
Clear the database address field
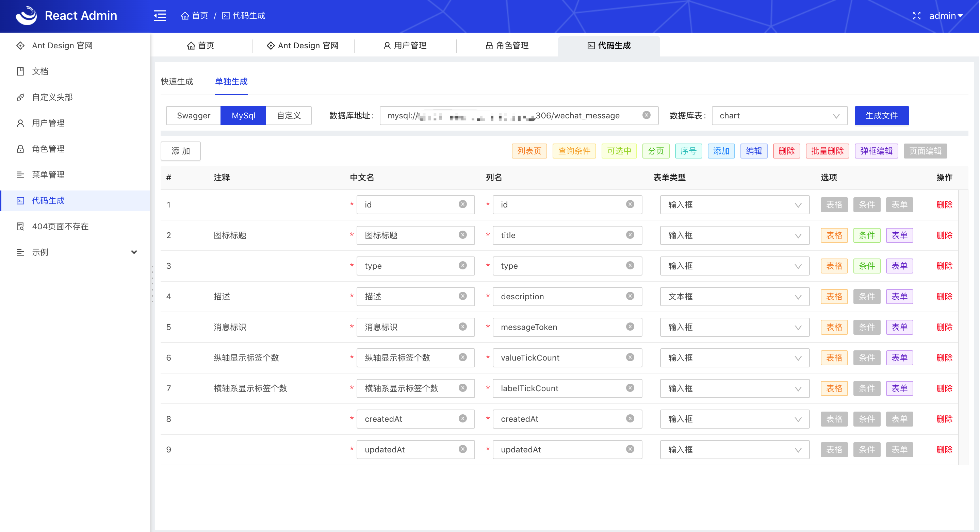[647, 115]
